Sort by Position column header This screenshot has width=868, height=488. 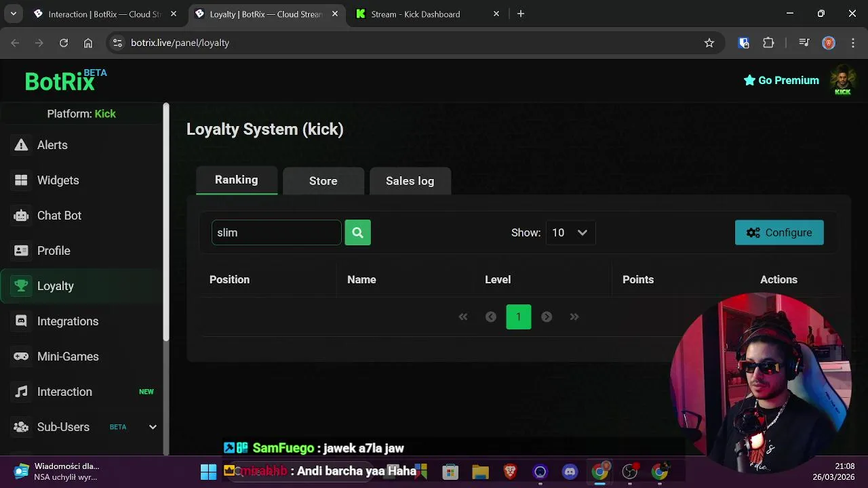(229, 279)
